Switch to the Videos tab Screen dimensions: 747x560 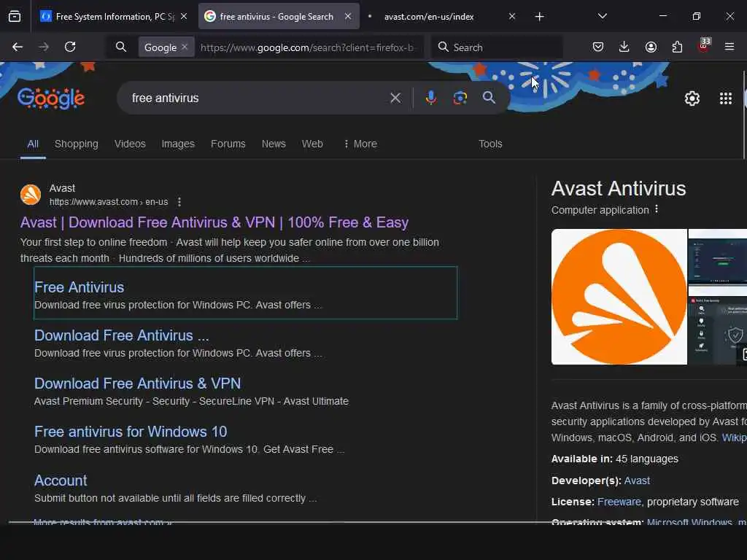130,144
